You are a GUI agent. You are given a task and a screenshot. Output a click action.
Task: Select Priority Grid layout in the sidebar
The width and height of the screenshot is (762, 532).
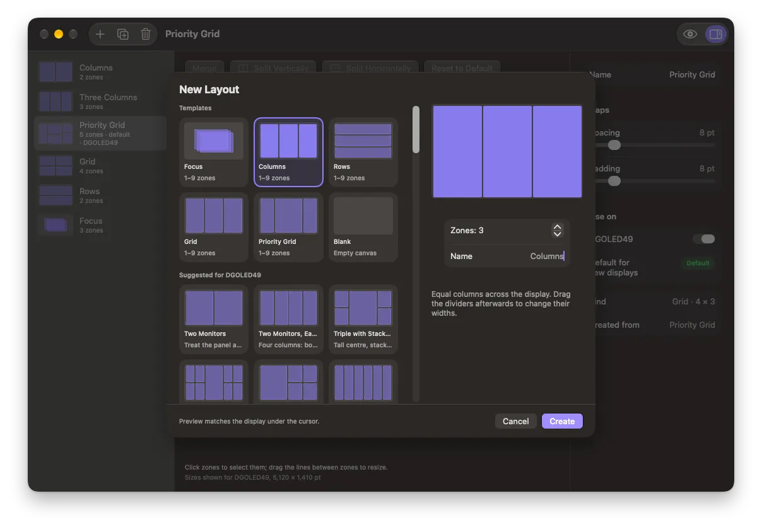tap(100, 133)
